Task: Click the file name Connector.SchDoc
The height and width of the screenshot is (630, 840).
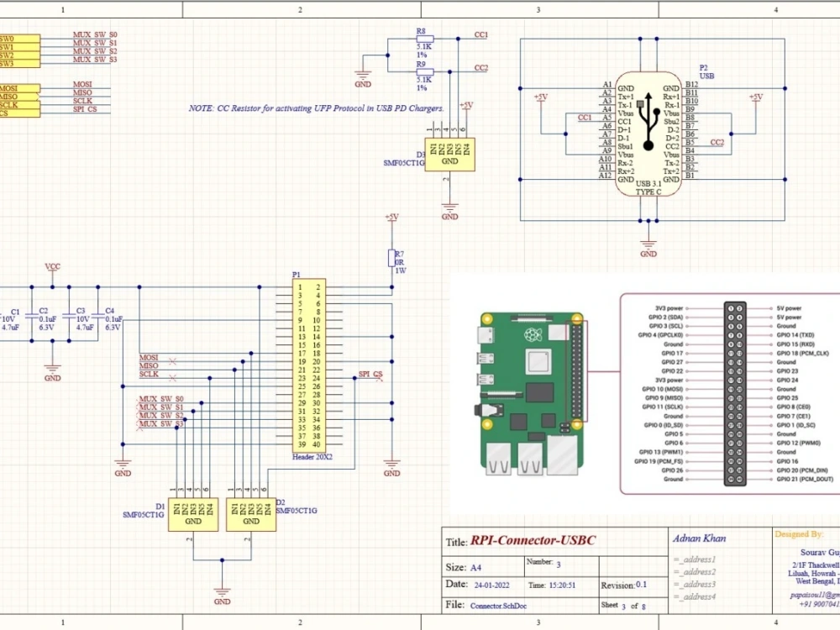Action: point(498,606)
